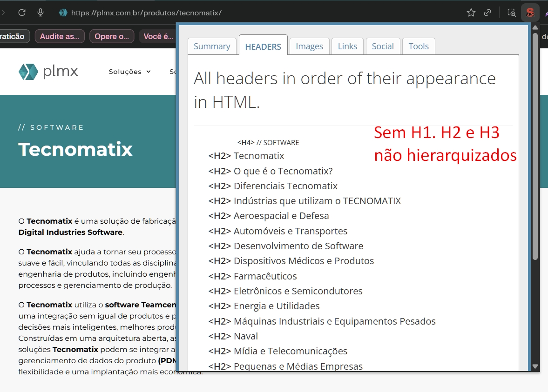Click 'Naval' header entry

coord(233,336)
